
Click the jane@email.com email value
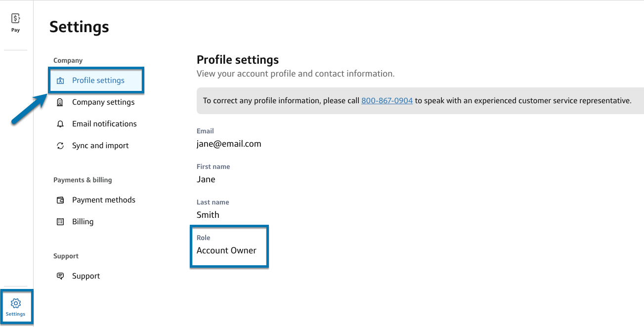tap(229, 144)
